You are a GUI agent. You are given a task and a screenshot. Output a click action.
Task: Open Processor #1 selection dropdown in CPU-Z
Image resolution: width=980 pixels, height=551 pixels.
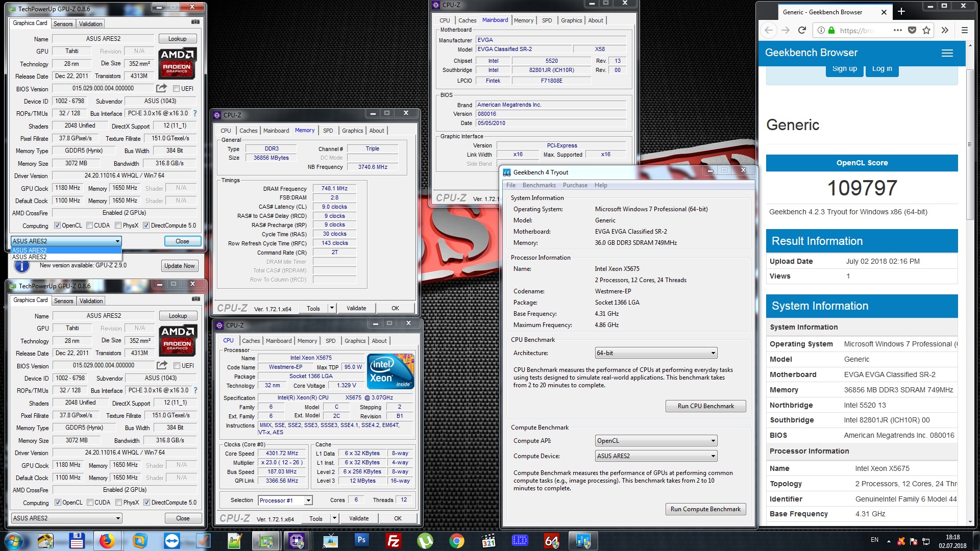(285, 500)
